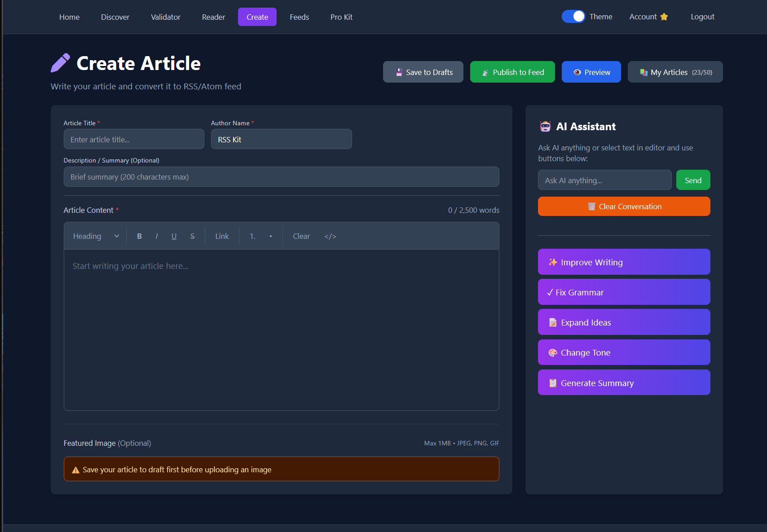Clear the AI conversation
The image size is (767, 532).
(624, 206)
